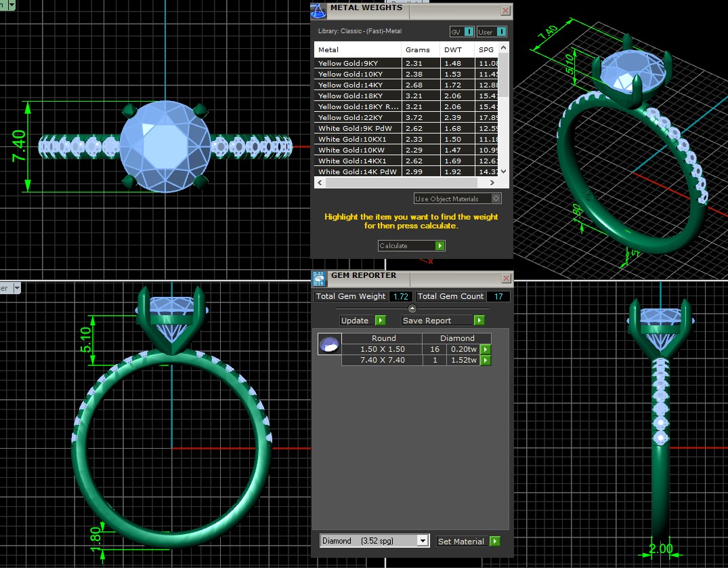
Task: Collapse Gem Reporter header with round arrow
Action: (412, 308)
